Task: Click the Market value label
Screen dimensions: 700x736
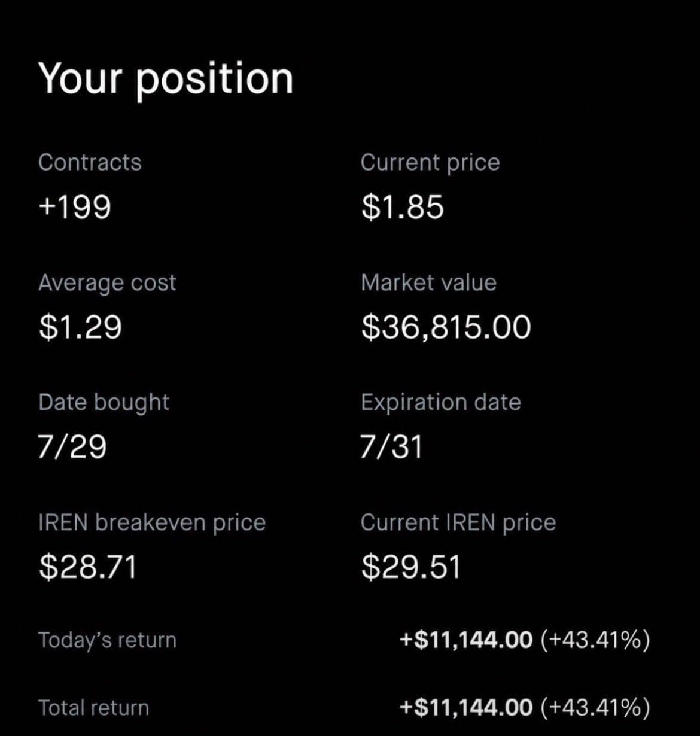Action: (428, 282)
